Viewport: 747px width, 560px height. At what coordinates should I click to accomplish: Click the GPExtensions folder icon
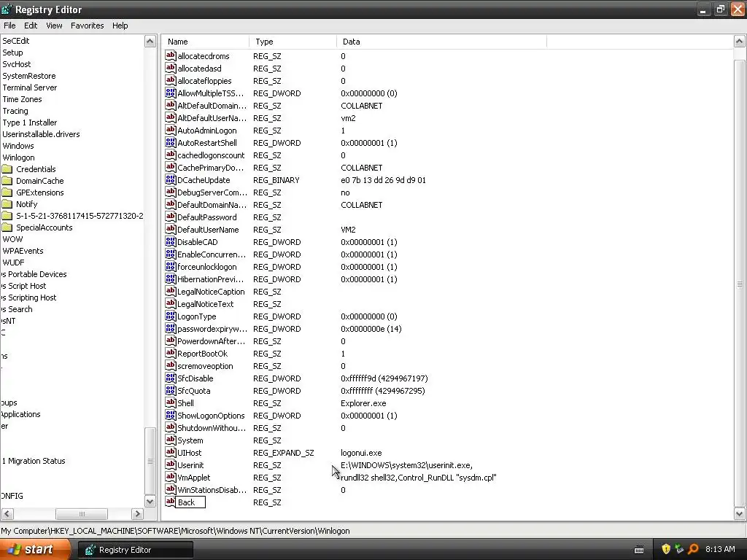(x=7, y=192)
